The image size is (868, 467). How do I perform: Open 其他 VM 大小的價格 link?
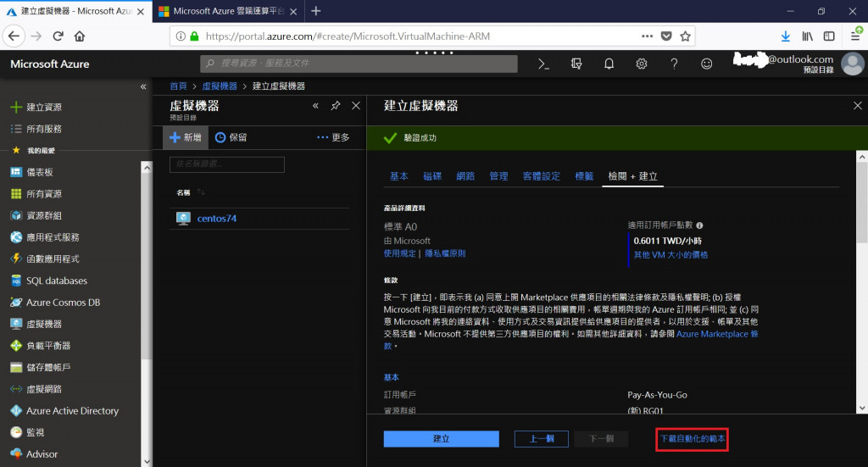[670, 254]
